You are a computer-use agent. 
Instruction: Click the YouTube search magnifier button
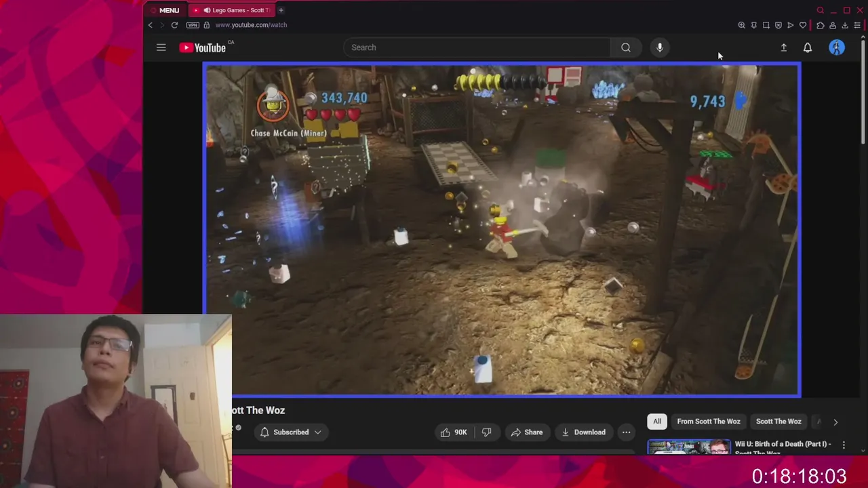pos(626,47)
